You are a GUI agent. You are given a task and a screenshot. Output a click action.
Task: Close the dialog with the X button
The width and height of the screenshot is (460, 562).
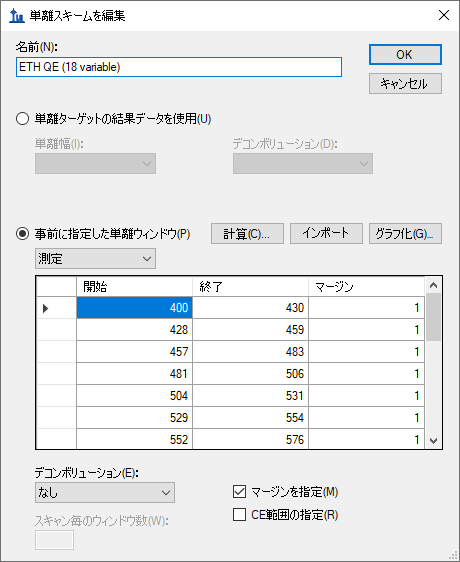coord(444,15)
